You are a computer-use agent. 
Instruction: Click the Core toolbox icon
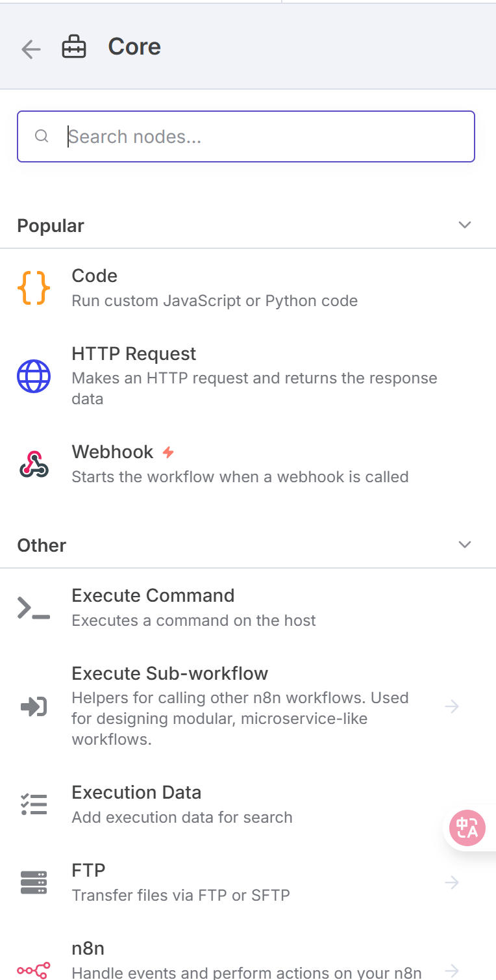73,47
